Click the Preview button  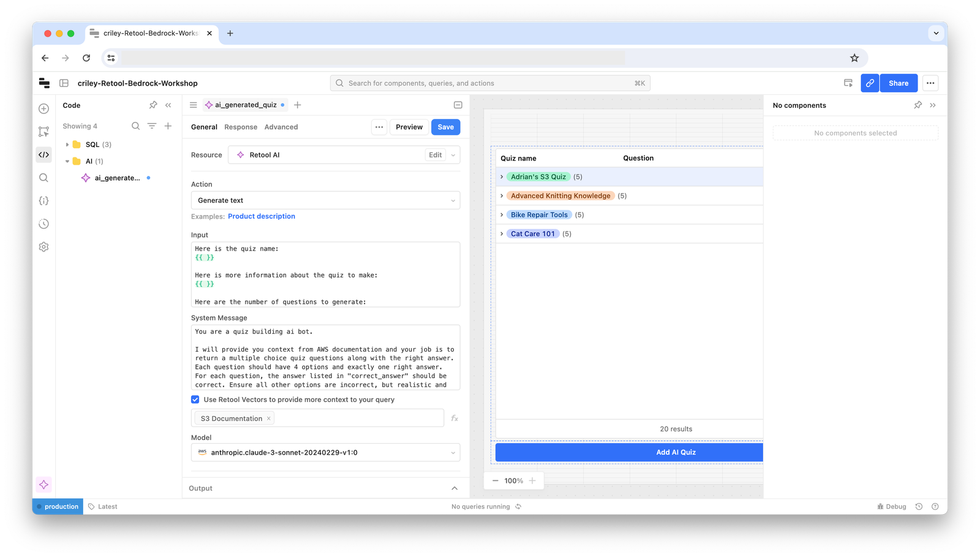pos(409,127)
